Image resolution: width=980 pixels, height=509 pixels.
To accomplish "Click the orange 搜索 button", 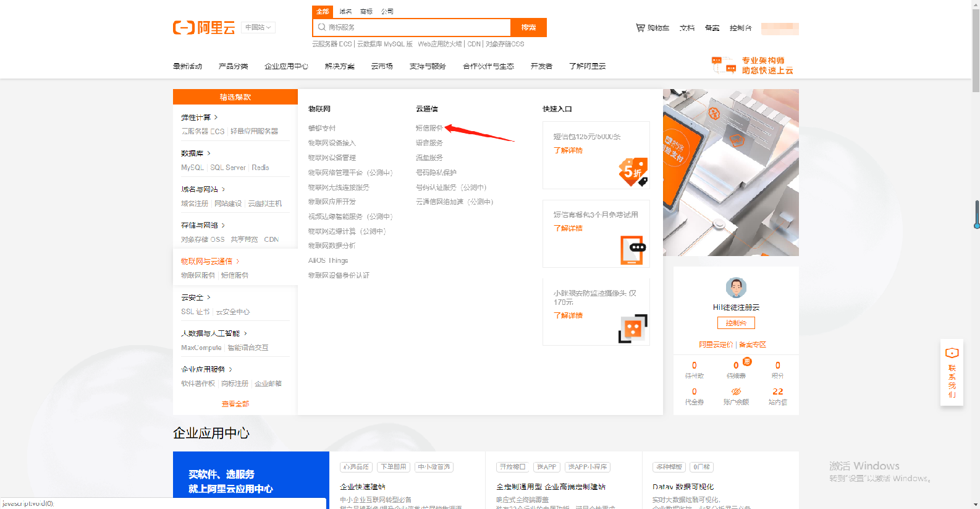I will pyautogui.click(x=528, y=27).
